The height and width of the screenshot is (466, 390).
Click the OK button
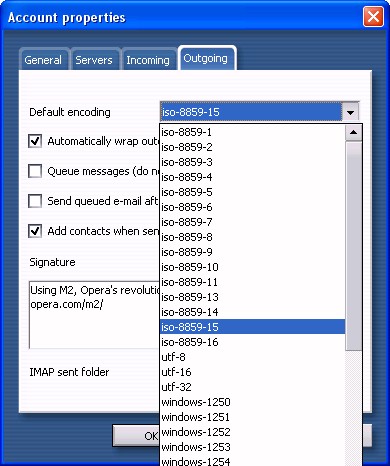[136, 435]
